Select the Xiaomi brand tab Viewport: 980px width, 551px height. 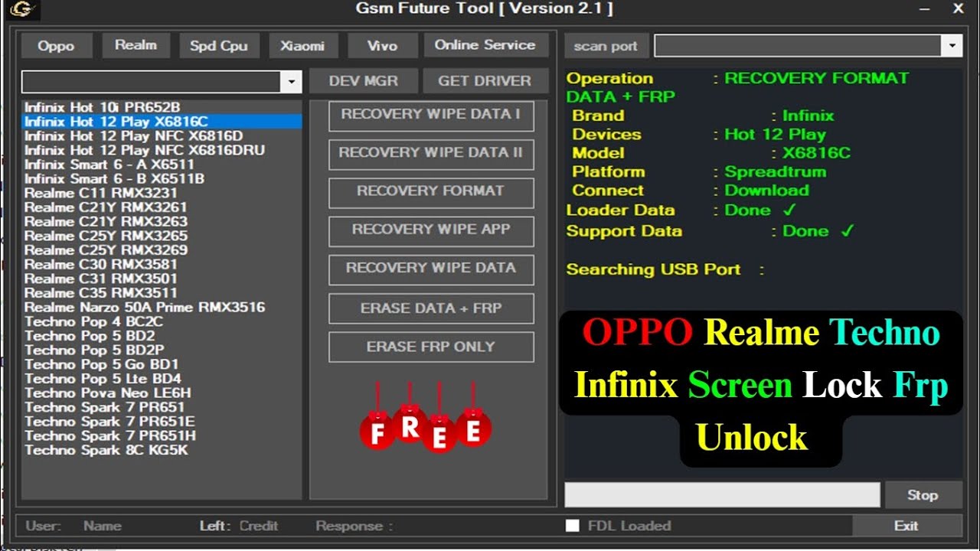coord(302,46)
